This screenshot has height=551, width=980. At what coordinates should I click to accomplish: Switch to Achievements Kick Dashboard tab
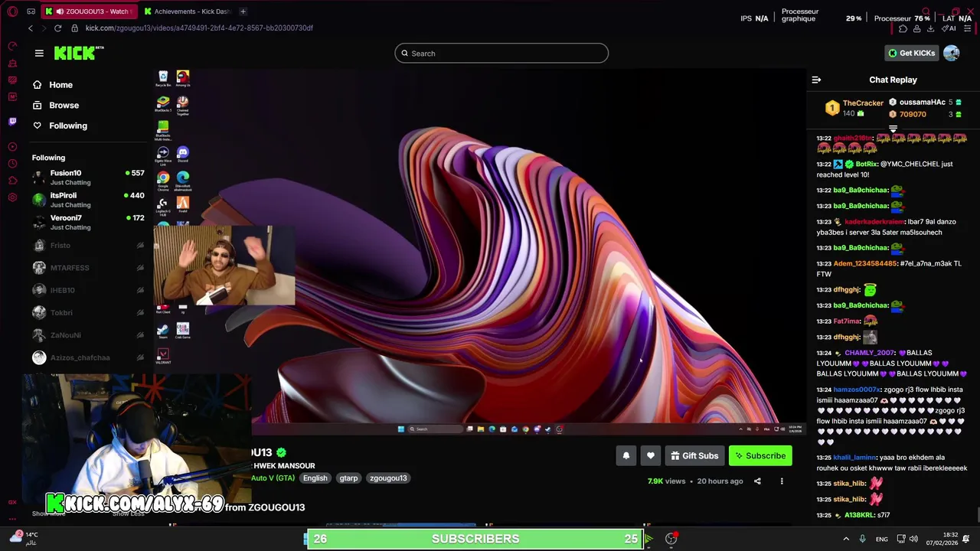point(187,11)
